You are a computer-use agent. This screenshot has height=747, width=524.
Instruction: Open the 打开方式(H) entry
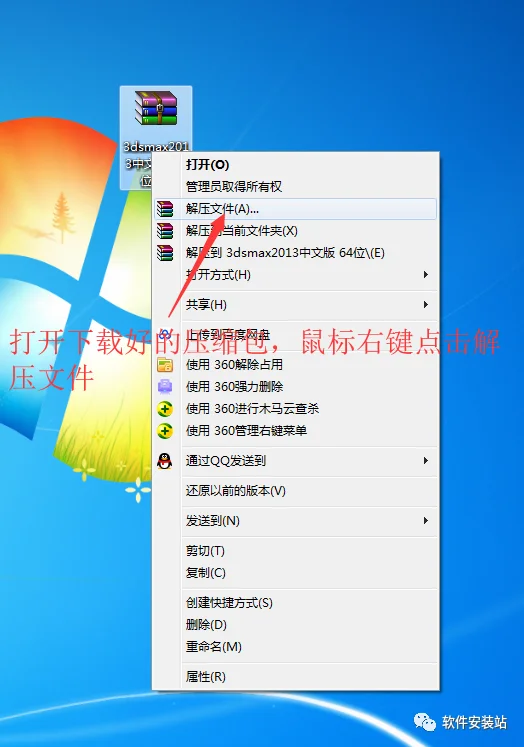coord(295,275)
